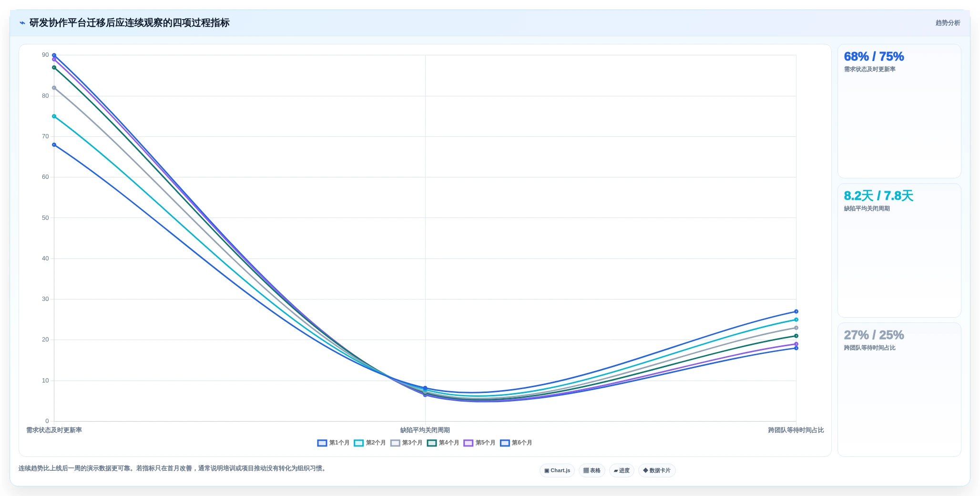Viewport: 980px width, 496px height.
Task: Click the 第1个月 endpoint at 27 on right
Action: (796, 311)
